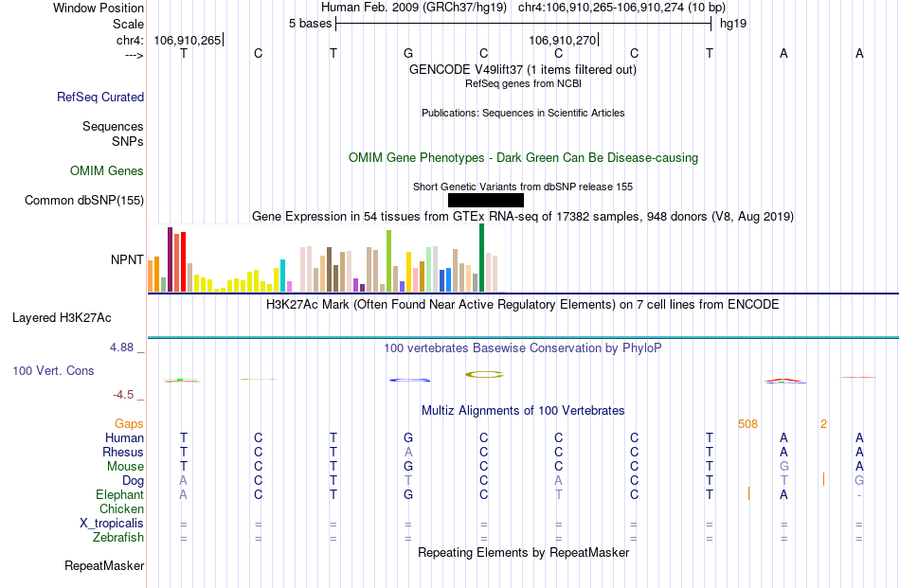This screenshot has height=588, width=900.
Task: Click the 106,910,270 ruler position
Action: [563, 40]
